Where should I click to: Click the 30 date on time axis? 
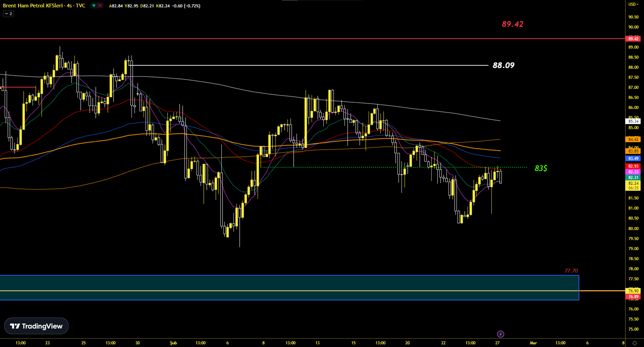click(137, 343)
